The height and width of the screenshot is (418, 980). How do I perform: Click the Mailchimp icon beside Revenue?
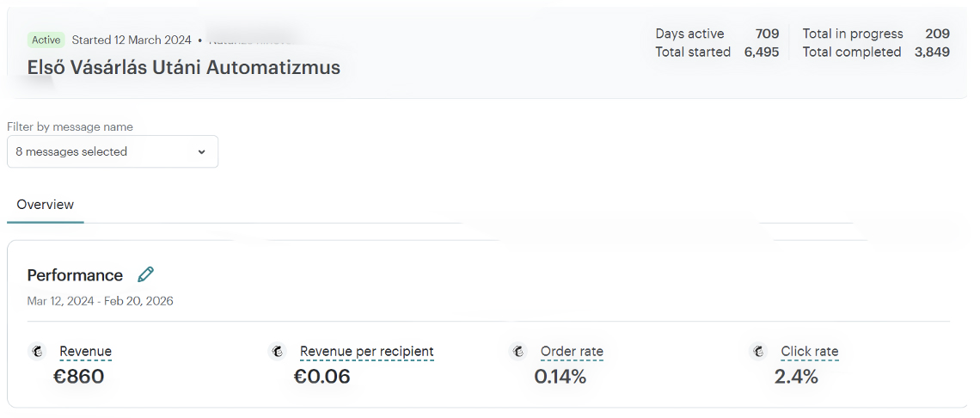37,352
